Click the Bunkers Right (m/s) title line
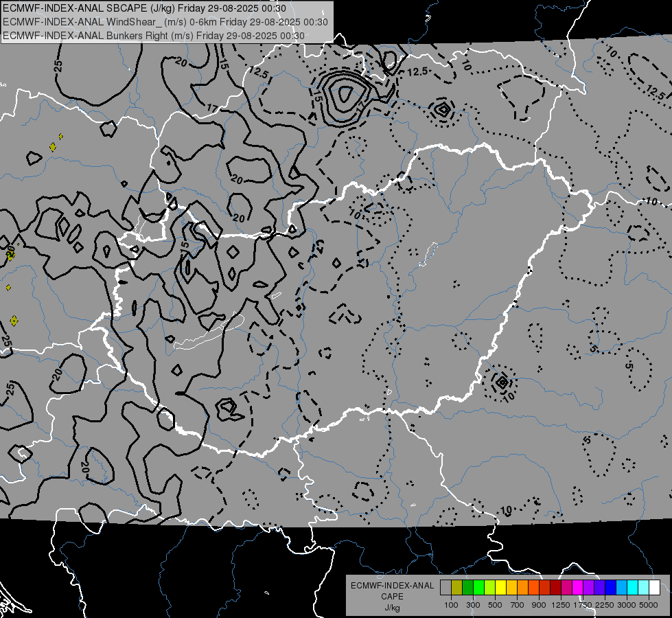Viewport: 672px width, 618px height. pos(154,36)
